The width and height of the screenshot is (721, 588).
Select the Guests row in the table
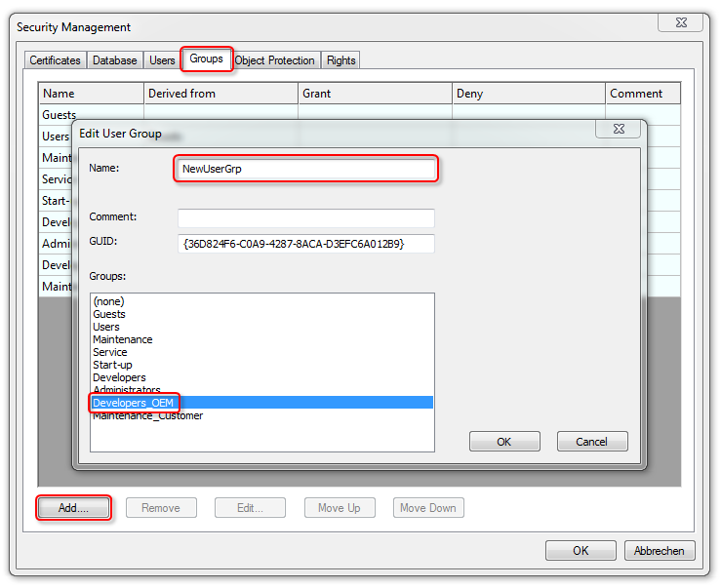click(360, 114)
